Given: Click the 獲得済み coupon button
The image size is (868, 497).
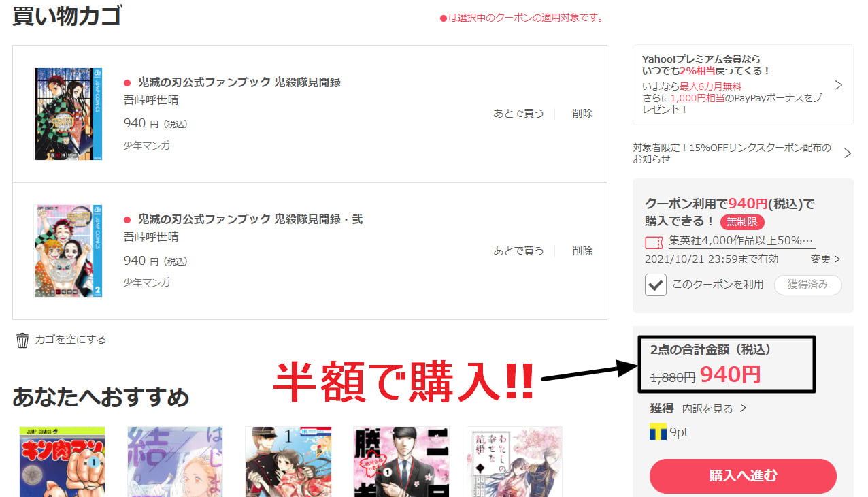Looking at the screenshot, I should pos(808,285).
